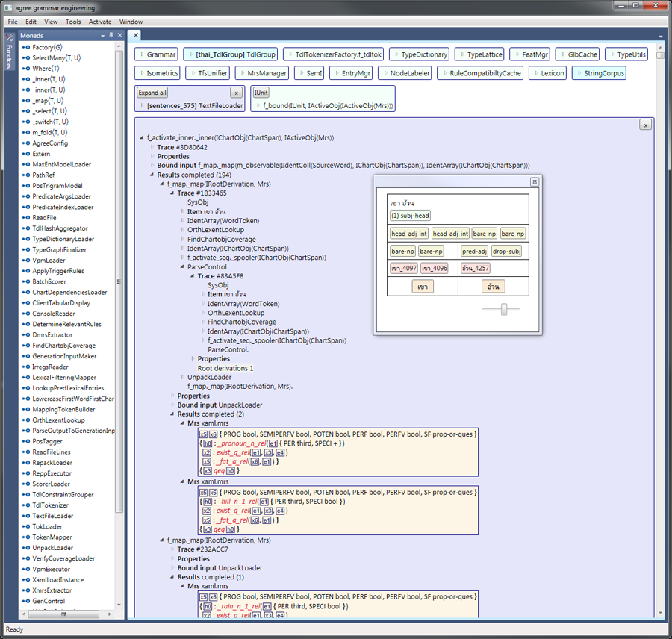
Task: Pin the Monads panel
Action: click(111, 35)
